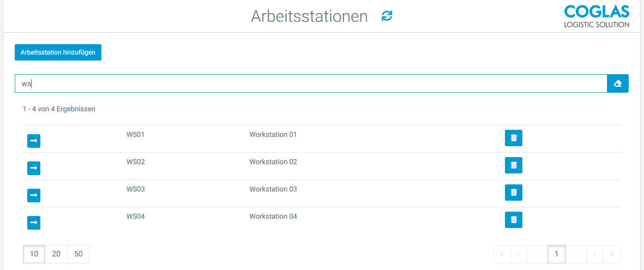Open WS03 using its arrow button

(34, 195)
